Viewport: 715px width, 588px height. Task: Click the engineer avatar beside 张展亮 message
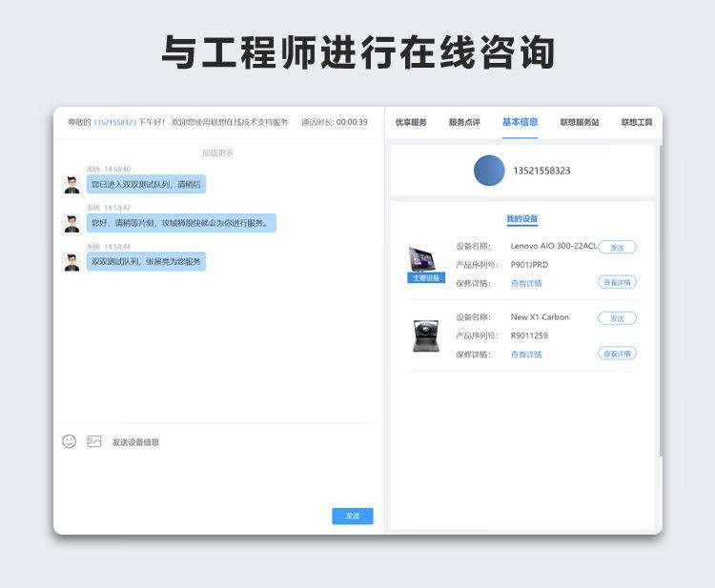click(x=72, y=262)
